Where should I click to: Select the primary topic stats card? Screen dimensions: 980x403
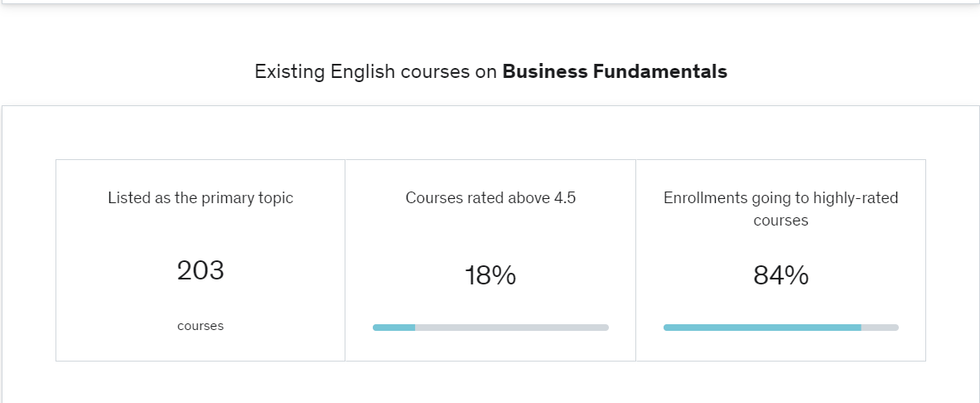point(200,260)
